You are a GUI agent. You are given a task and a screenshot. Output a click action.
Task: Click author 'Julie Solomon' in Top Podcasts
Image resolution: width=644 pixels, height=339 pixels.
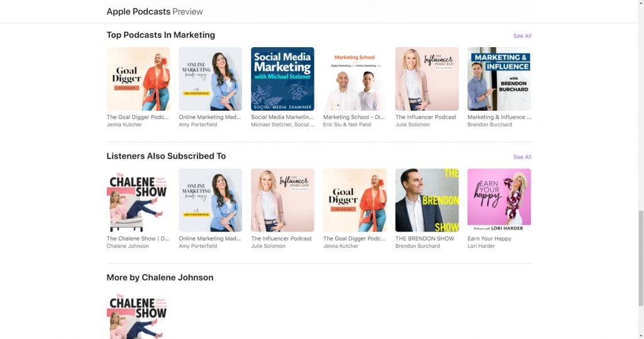413,125
